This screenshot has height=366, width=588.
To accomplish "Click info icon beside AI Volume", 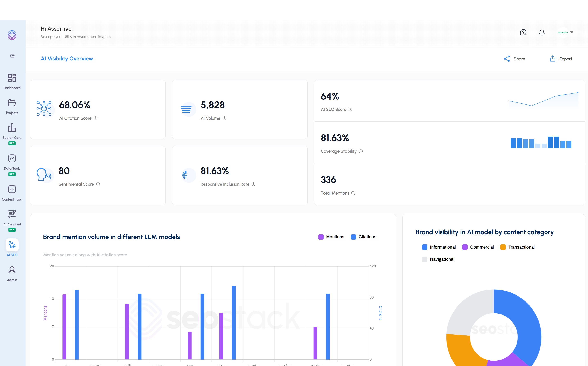I will tap(224, 118).
